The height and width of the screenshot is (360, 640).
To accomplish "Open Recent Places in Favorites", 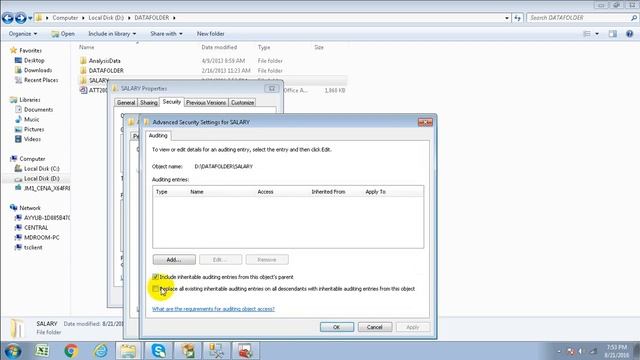I will pyautogui.click(x=41, y=80).
